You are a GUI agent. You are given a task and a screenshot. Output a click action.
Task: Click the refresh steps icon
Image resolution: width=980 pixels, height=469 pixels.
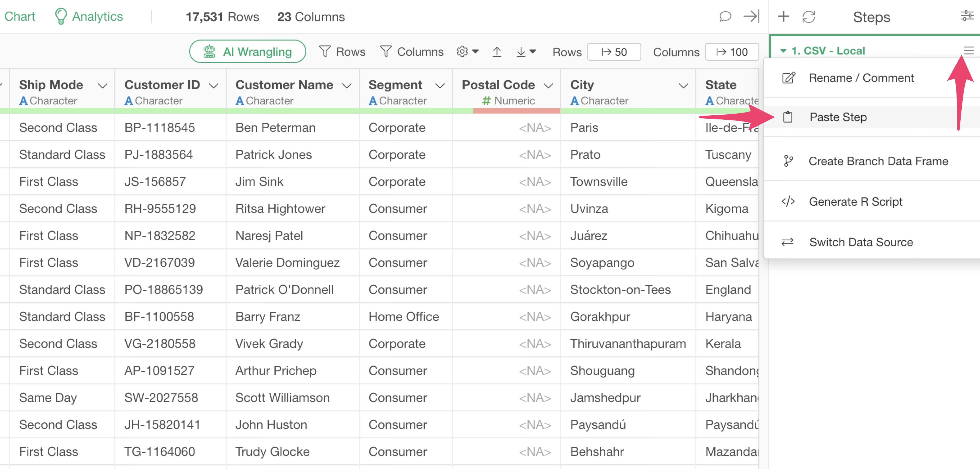point(808,17)
